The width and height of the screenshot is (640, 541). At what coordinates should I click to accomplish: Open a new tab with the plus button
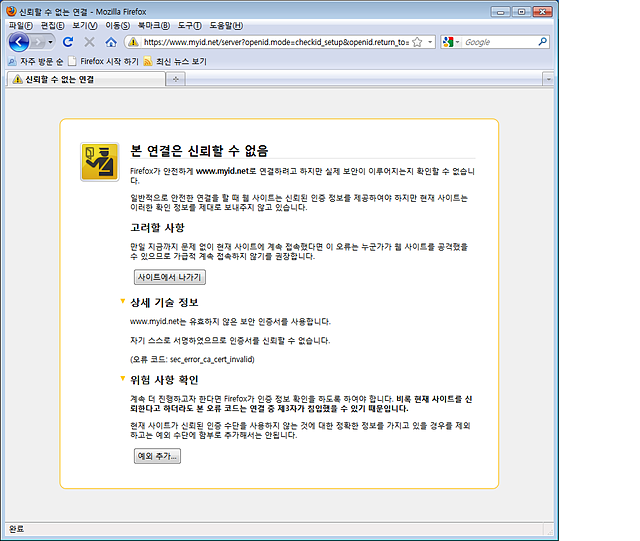point(176,79)
